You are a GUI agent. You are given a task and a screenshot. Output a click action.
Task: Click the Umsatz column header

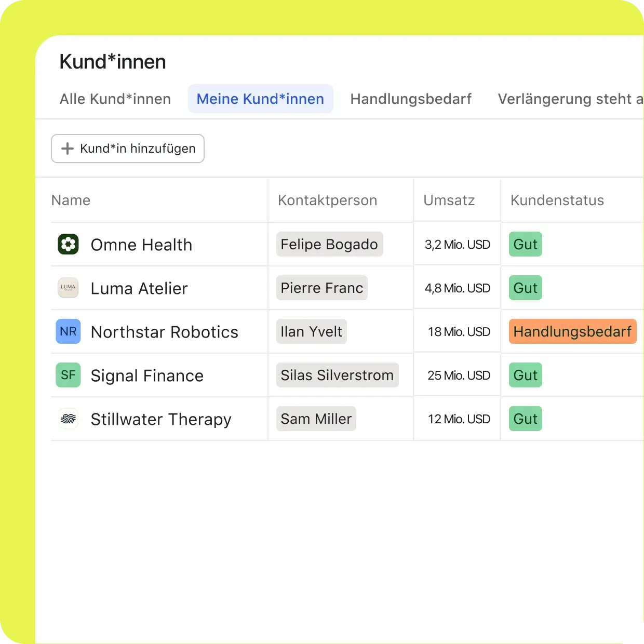449,200
